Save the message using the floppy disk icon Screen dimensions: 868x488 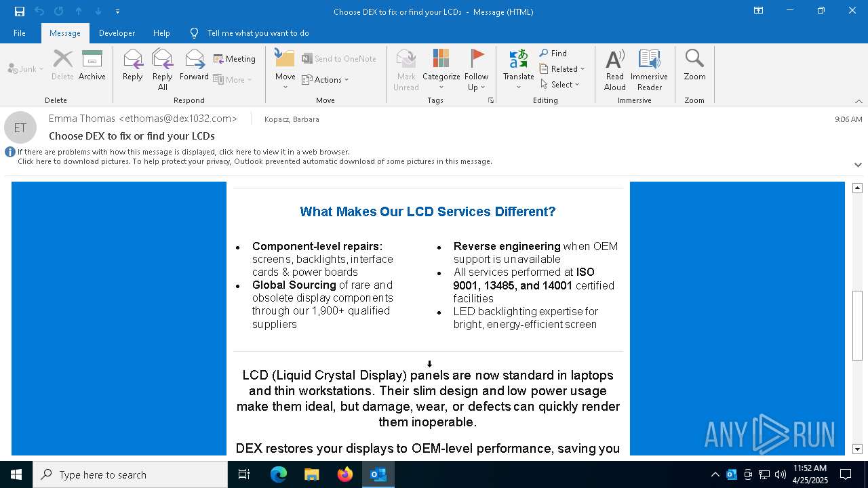point(19,12)
